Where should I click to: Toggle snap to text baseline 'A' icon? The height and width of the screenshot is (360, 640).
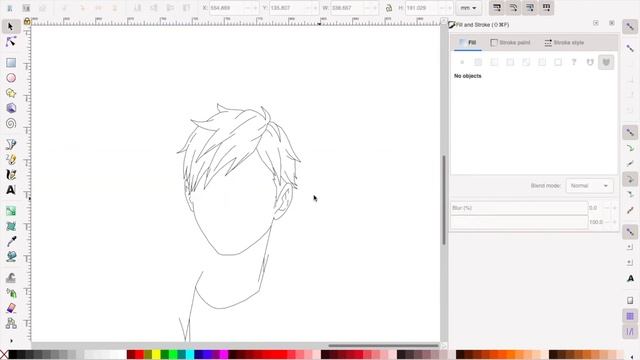(x=630, y=278)
